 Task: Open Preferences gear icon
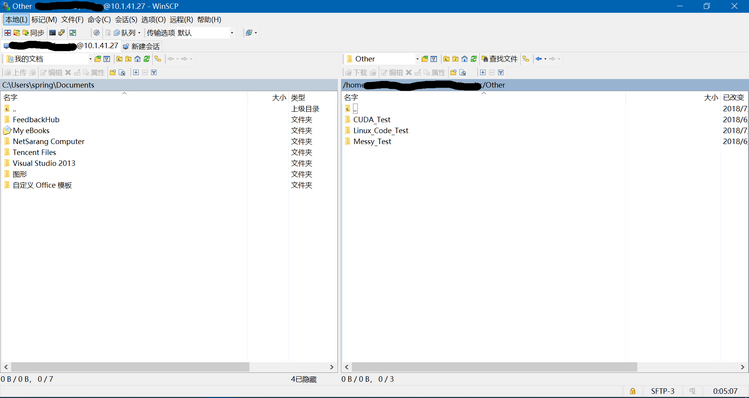(x=96, y=33)
